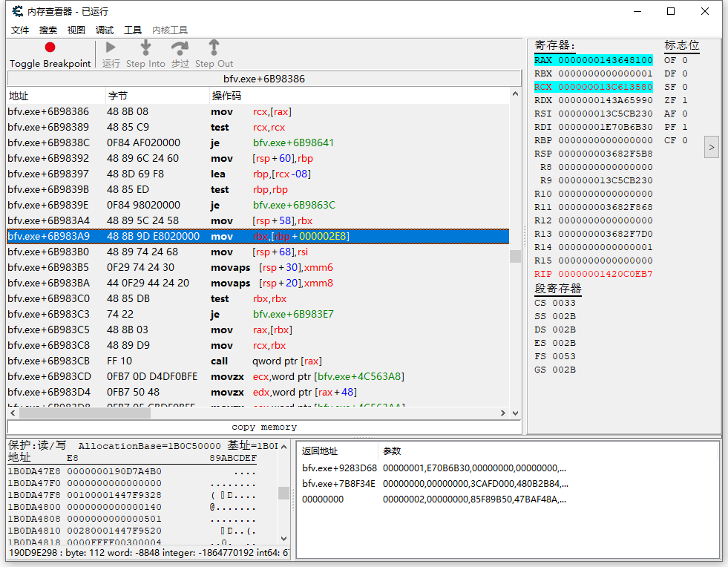728x567 pixels.
Task: Select the highlighted row bfv.exe+6B983A9
Action: coord(258,236)
